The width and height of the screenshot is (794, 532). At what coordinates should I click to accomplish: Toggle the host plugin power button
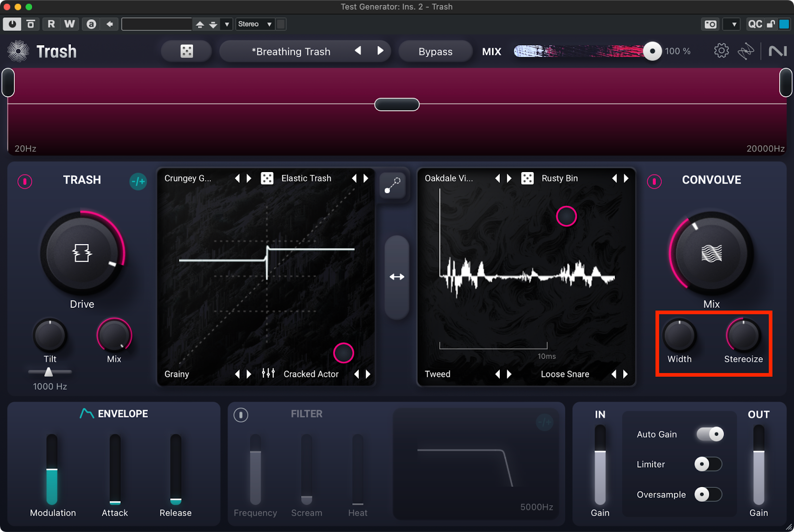point(12,24)
